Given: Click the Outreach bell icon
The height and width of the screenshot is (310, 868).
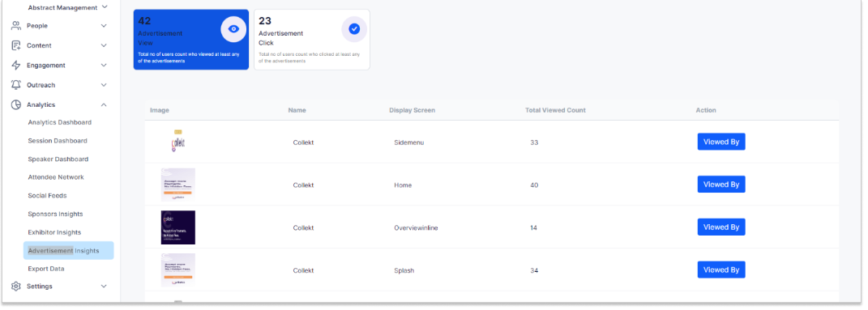Looking at the screenshot, I should [16, 85].
